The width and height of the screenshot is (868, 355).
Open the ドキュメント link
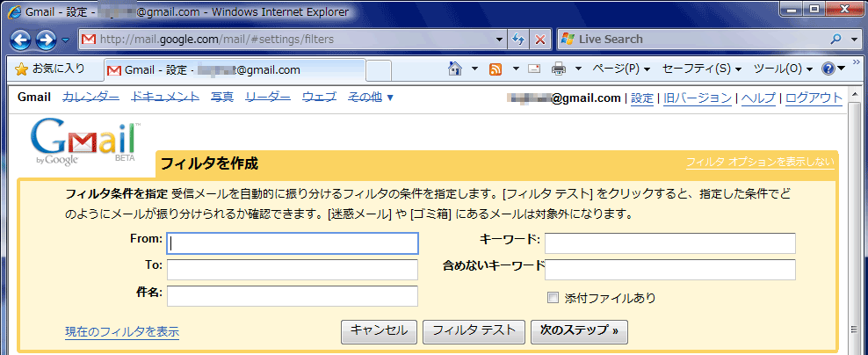point(165,98)
